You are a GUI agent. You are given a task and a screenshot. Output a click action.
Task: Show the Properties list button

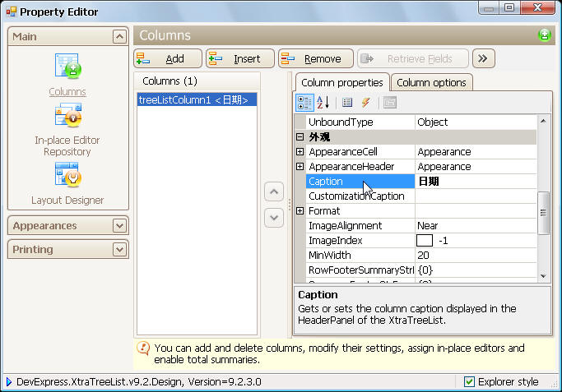pyautogui.click(x=347, y=103)
